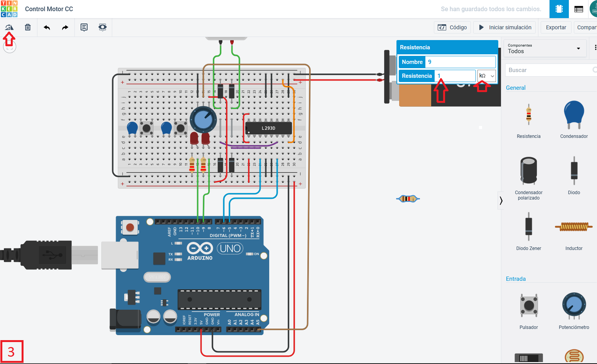Image resolution: width=597 pixels, height=364 pixels.
Task: Focus the Resistencia value field
Action: coord(455,76)
